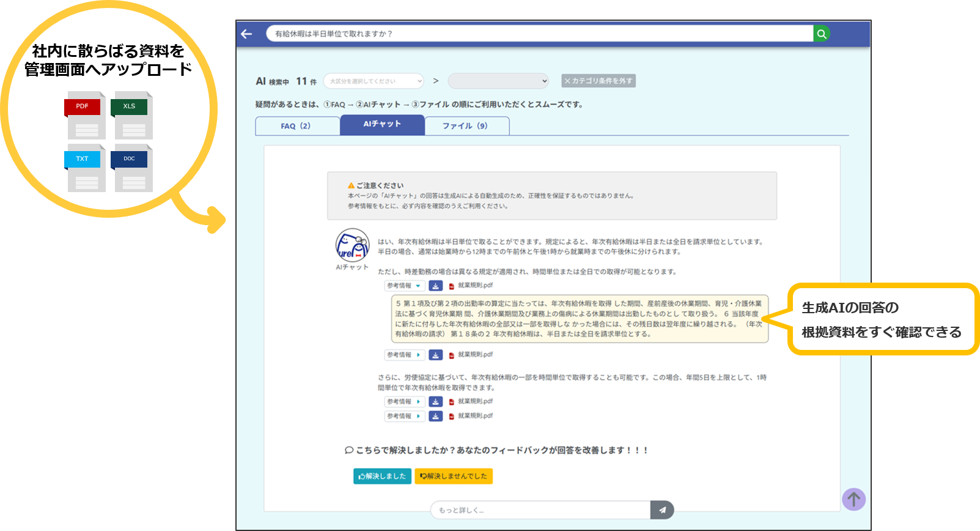980x531 pixels.
Task: Open the empty sub-category dropdown
Action: point(498,81)
